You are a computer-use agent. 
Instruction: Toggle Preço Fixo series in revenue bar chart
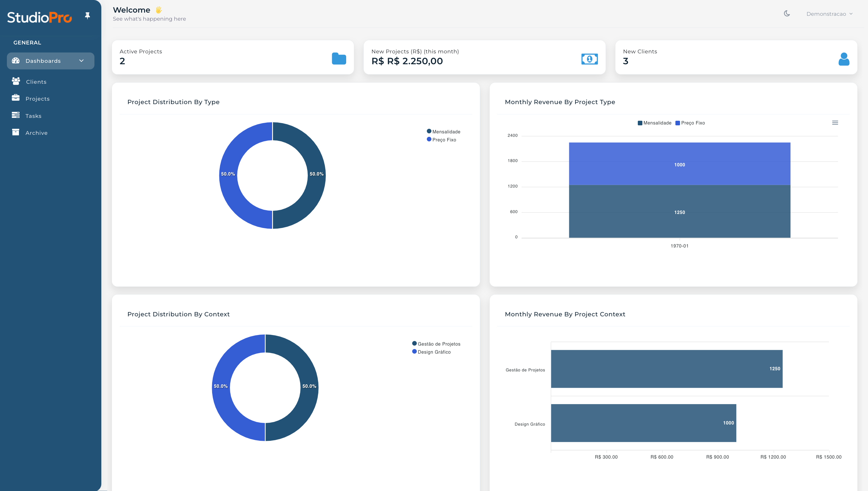690,123
